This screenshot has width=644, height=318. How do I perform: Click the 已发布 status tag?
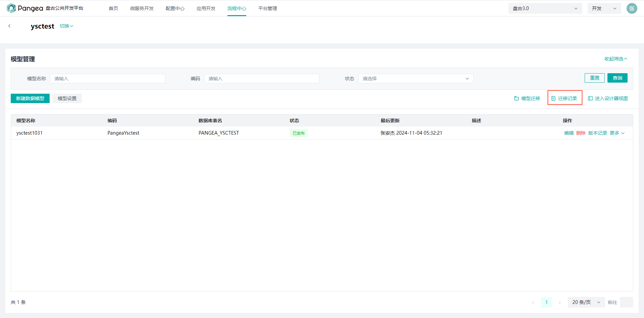(299, 133)
